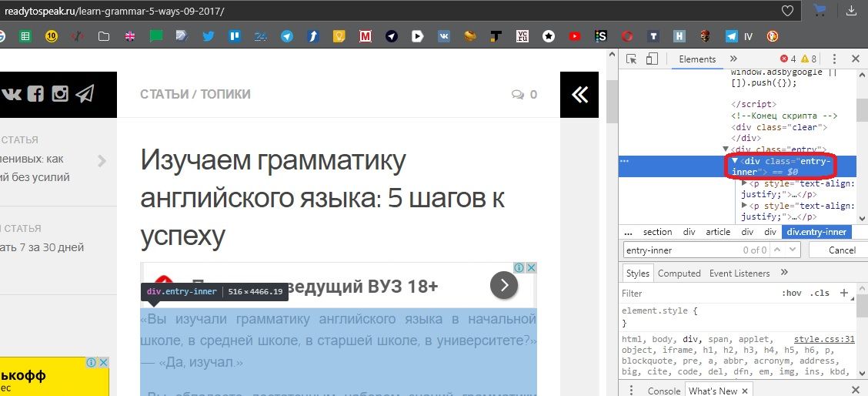This screenshot has height=396, width=868.
Task: Toggle the .cls class editor
Action: [821, 294]
